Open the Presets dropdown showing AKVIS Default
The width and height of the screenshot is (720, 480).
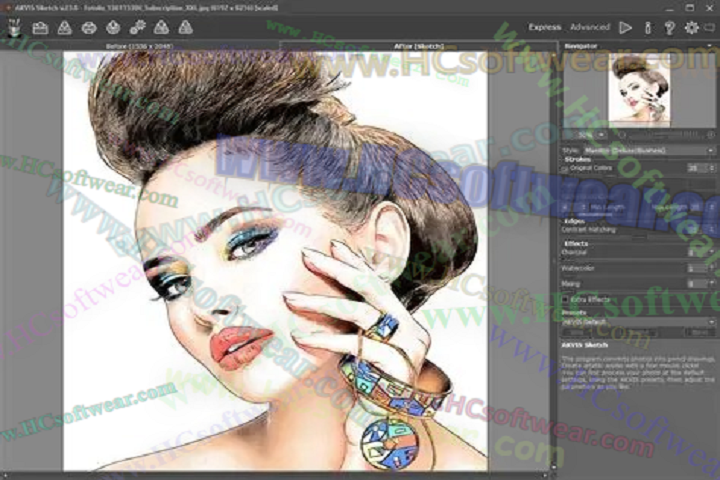click(x=638, y=322)
